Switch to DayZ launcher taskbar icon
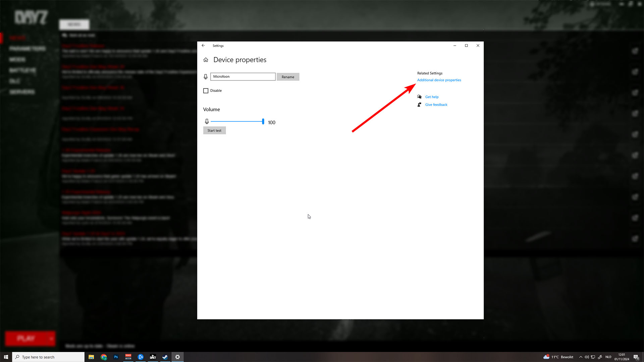The image size is (644, 362). [x=153, y=357]
